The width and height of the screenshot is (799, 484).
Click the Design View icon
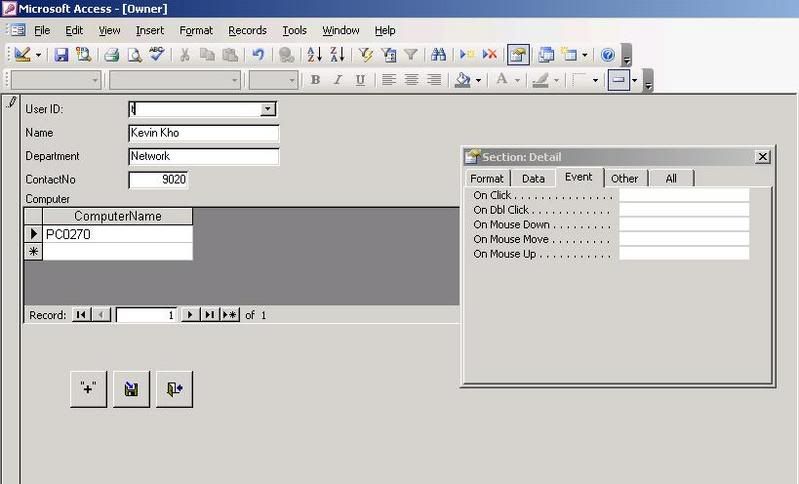pos(22,55)
